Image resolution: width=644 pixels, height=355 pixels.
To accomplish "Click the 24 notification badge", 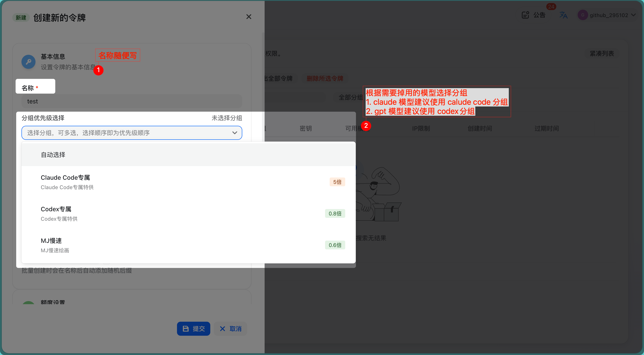I will point(551,7).
